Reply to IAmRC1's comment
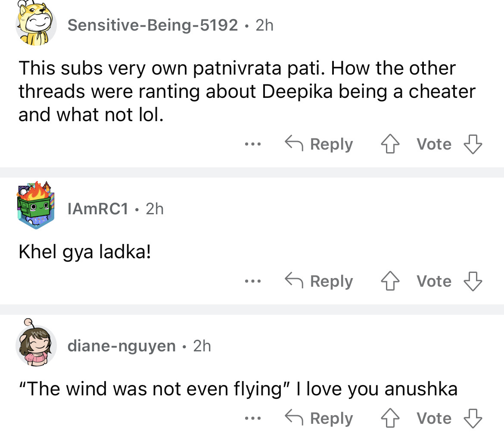 coord(319,282)
